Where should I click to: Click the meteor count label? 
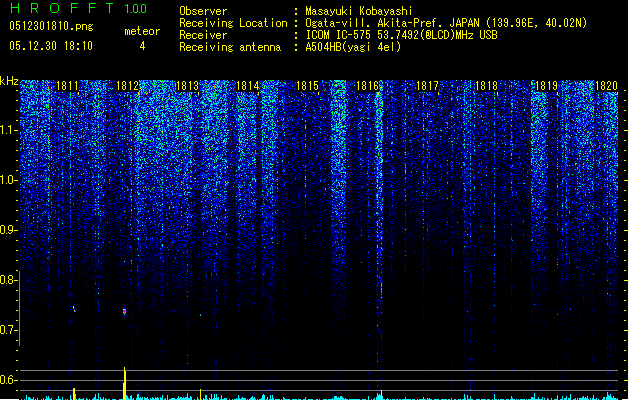[142, 31]
